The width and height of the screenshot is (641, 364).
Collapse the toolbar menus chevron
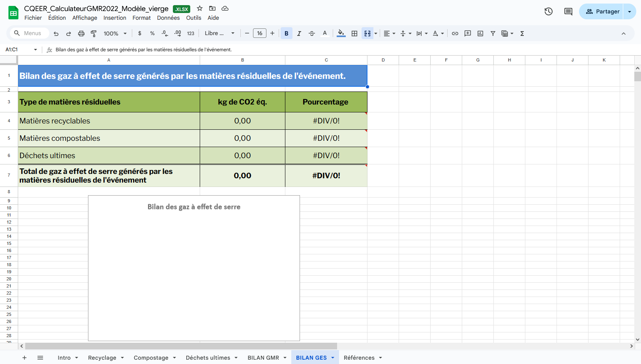coord(624,34)
